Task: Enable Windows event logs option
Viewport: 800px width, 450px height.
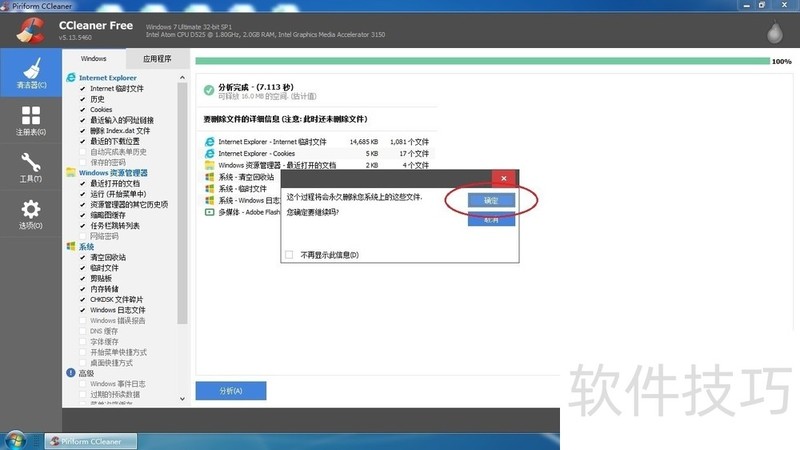Action: [83, 384]
